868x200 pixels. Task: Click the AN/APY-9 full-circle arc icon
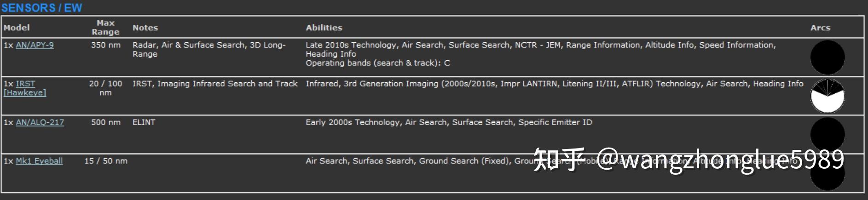pyautogui.click(x=827, y=57)
